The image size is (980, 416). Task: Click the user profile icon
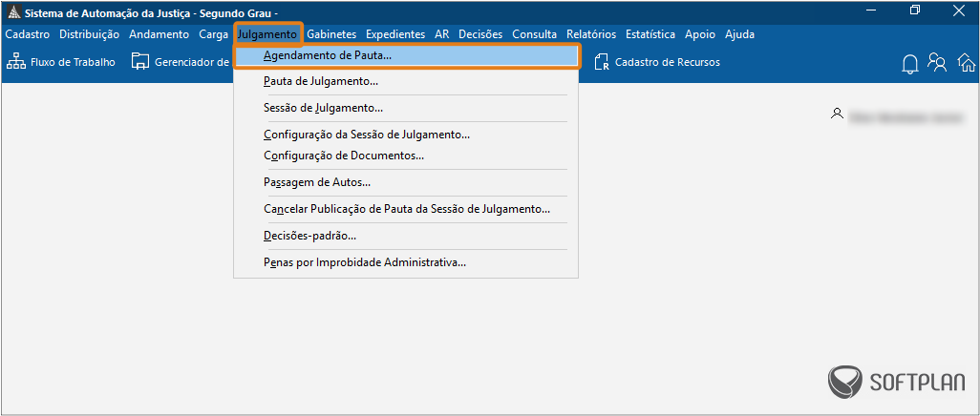point(837,114)
